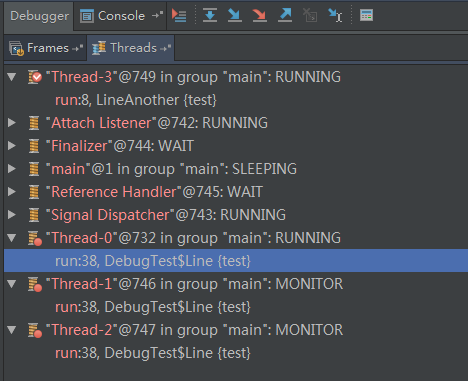Image resolution: width=468 pixels, height=381 pixels.
Task: Collapse the Thread-0 node
Action: tap(12, 238)
